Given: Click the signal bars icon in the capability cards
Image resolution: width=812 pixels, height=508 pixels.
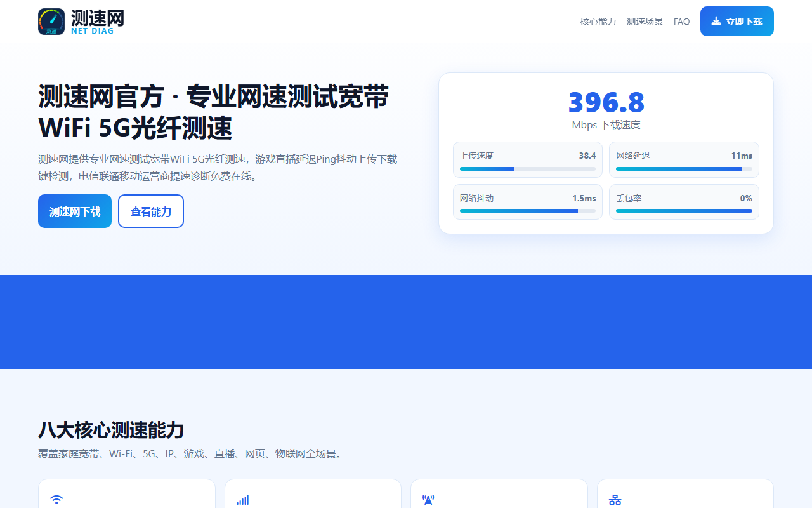Looking at the screenshot, I should (x=243, y=500).
